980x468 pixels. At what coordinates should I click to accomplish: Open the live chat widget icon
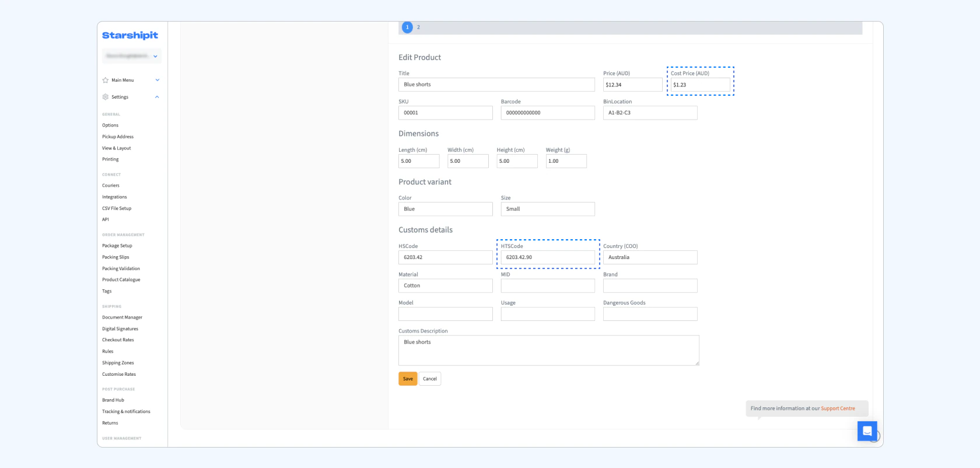(867, 431)
